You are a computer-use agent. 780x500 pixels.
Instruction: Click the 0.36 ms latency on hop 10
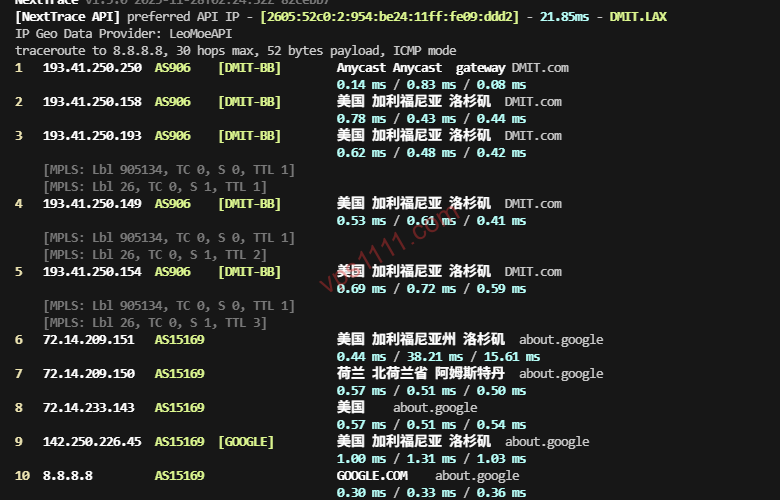pyautogui.click(x=501, y=493)
